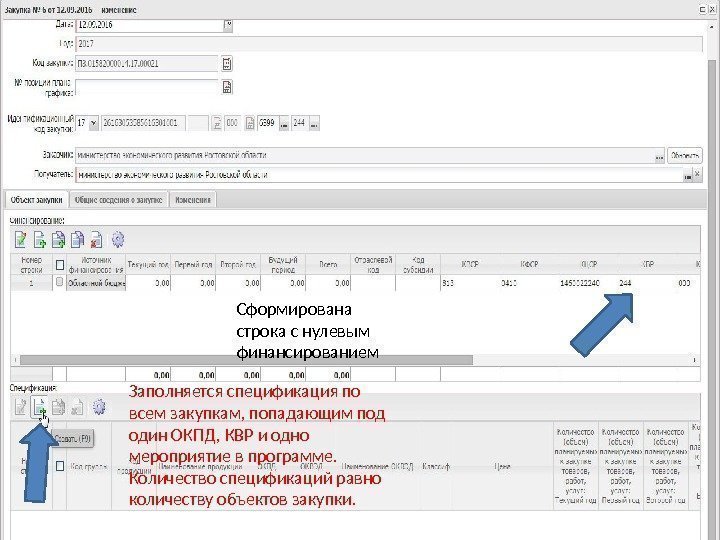This screenshot has height=540, width=720.
Task: Tick the checkbox in Финансирование row 1
Action: click(59, 282)
